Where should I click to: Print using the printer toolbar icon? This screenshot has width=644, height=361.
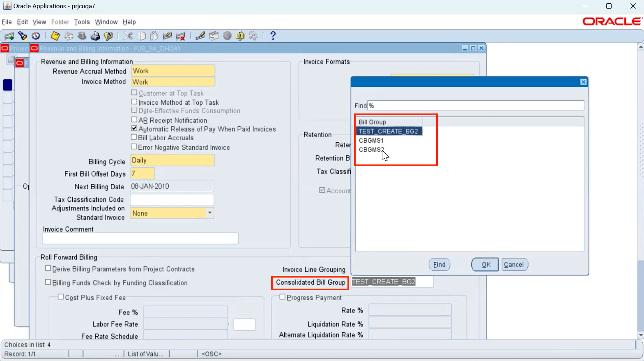pyautogui.click(x=95, y=36)
